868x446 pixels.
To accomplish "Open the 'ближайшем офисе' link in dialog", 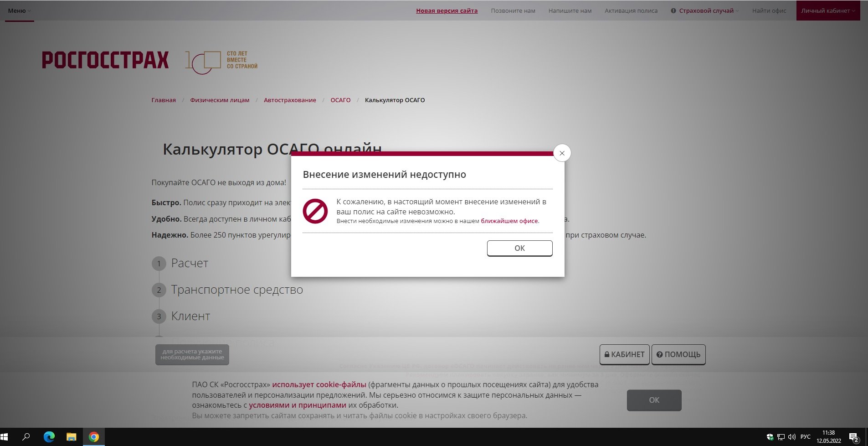I will (509, 221).
